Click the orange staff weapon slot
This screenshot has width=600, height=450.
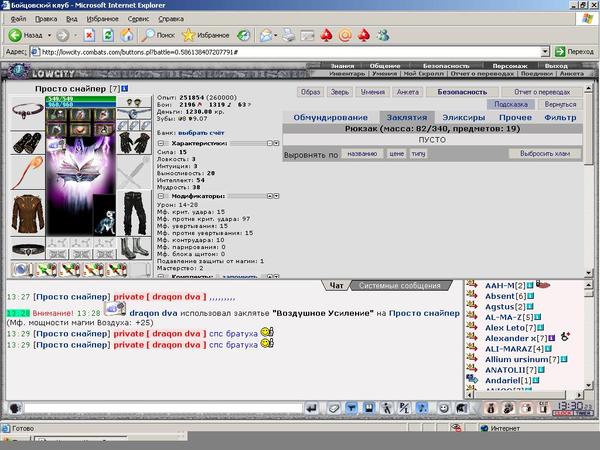(27, 173)
